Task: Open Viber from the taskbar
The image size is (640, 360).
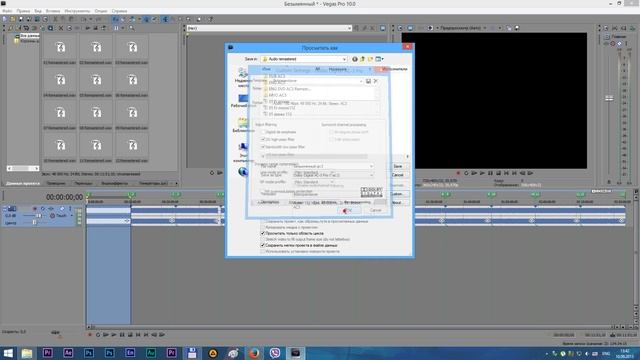Action: [275, 353]
